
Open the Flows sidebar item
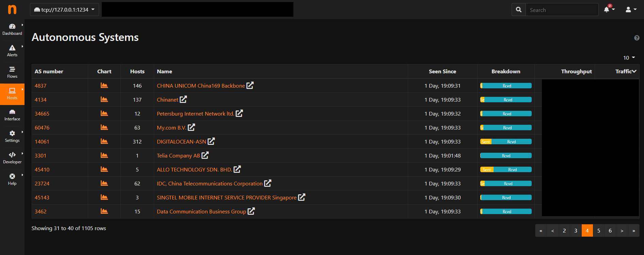[x=12, y=72]
